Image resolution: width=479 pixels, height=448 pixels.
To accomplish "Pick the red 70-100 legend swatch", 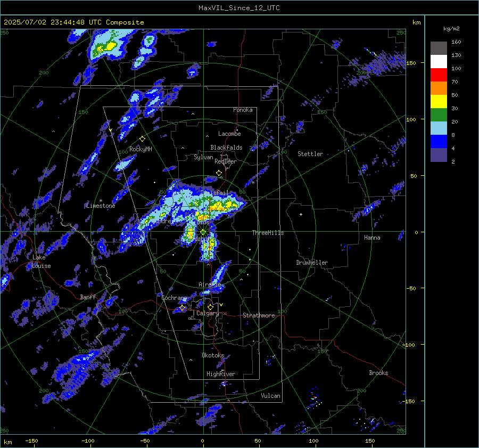I will pos(439,75).
